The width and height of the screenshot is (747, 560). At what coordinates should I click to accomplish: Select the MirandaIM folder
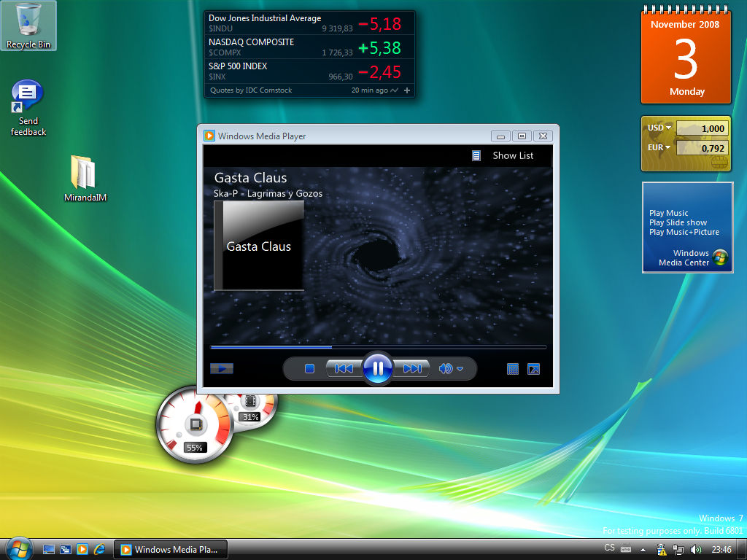85,179
